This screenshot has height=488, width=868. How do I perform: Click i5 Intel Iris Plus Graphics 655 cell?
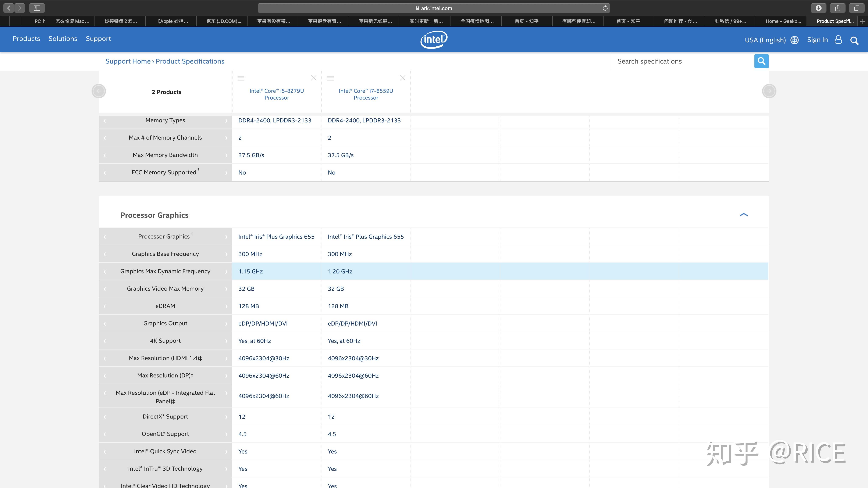coord(276,237)
